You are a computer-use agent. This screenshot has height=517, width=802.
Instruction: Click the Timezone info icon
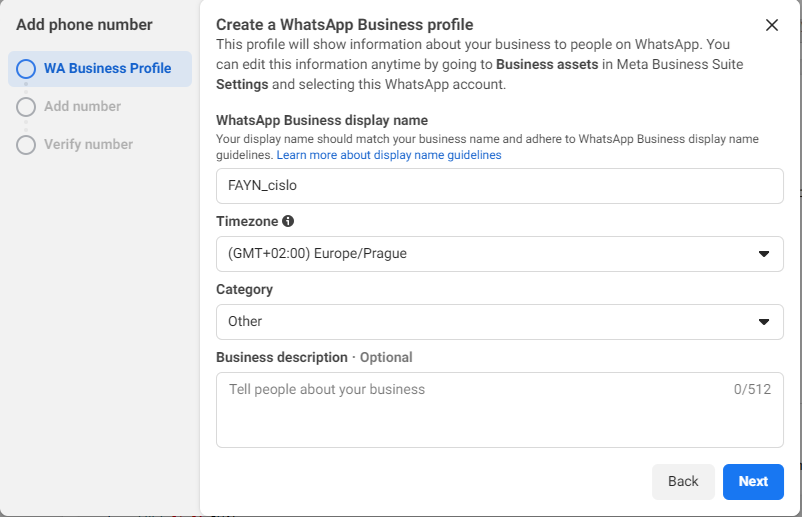pyautogui.click(x=288, y=221)
